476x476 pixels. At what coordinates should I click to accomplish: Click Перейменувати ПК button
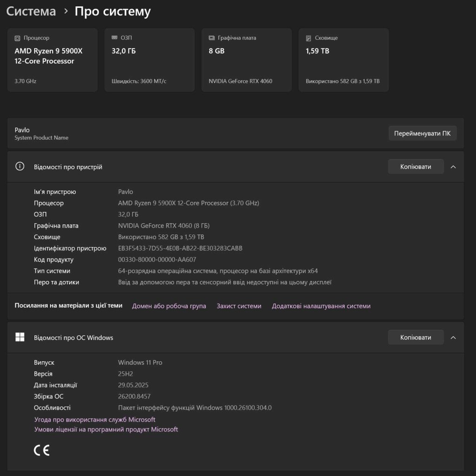coord(422,133)
